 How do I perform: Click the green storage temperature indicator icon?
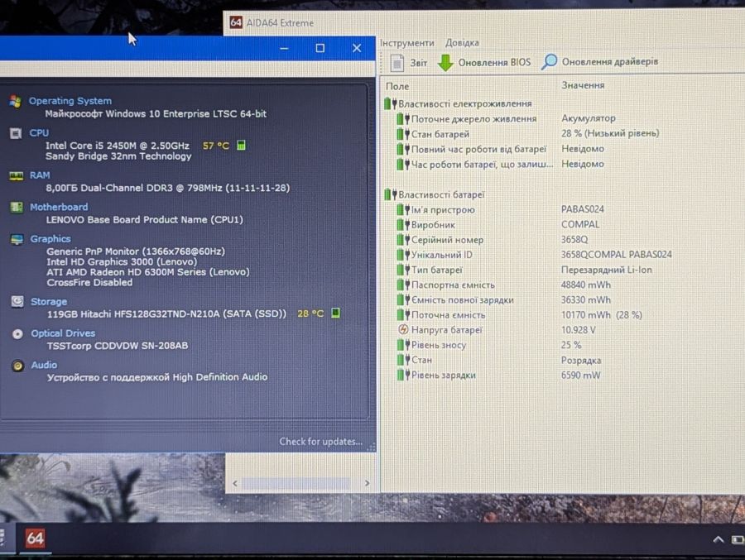coord(335,313)
